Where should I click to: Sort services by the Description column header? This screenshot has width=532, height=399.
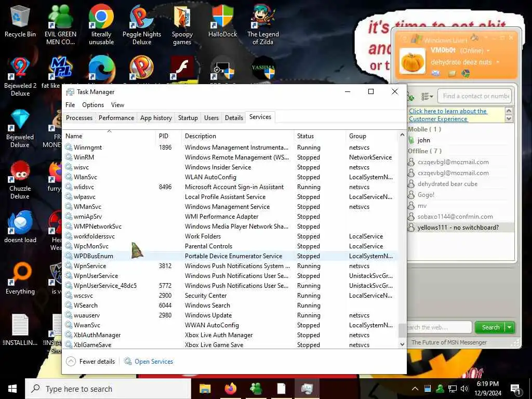point(238,136)
